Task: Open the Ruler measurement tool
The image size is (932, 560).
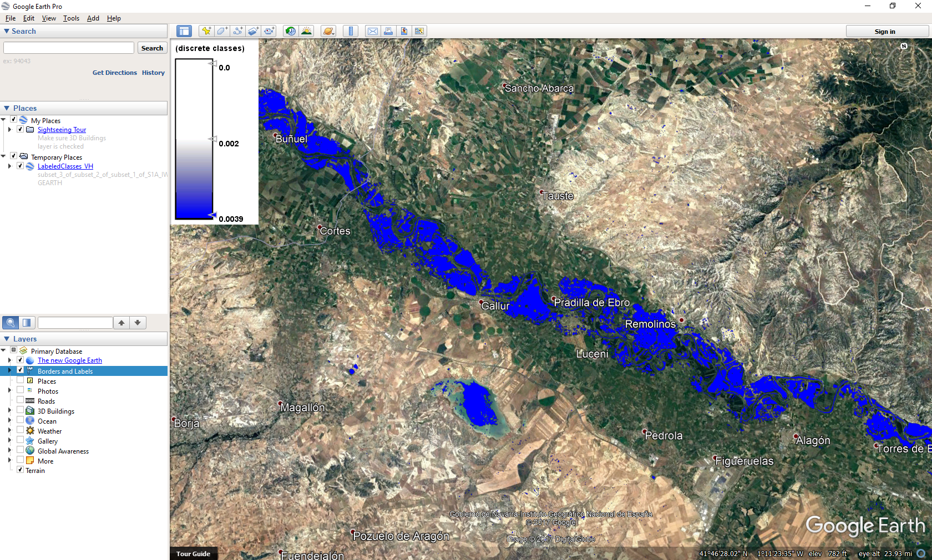Action: [x=350, y=31]
